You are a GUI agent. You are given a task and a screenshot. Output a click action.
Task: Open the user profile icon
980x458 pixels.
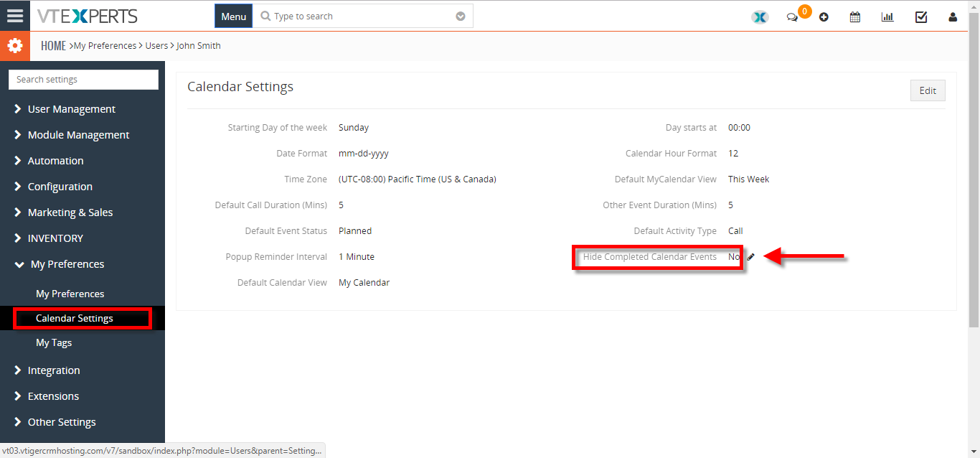(953, 17)
